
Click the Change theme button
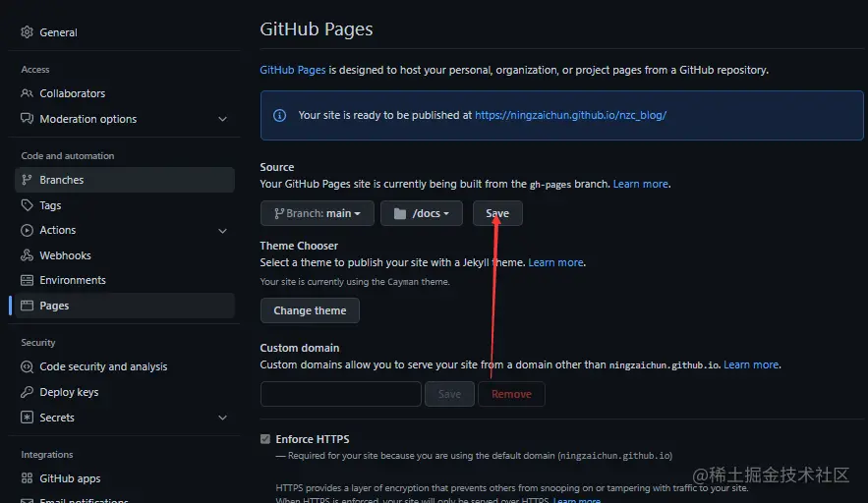(310, 310)
